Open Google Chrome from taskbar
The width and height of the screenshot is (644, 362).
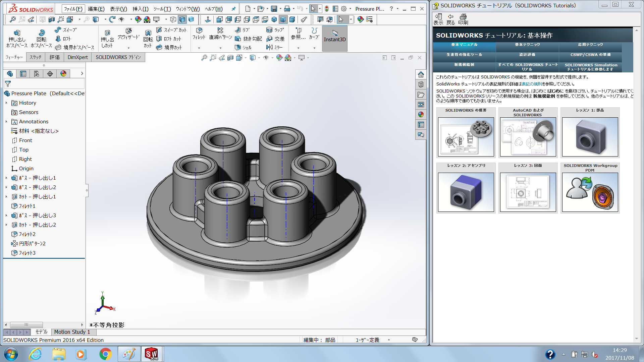point(105,354)
